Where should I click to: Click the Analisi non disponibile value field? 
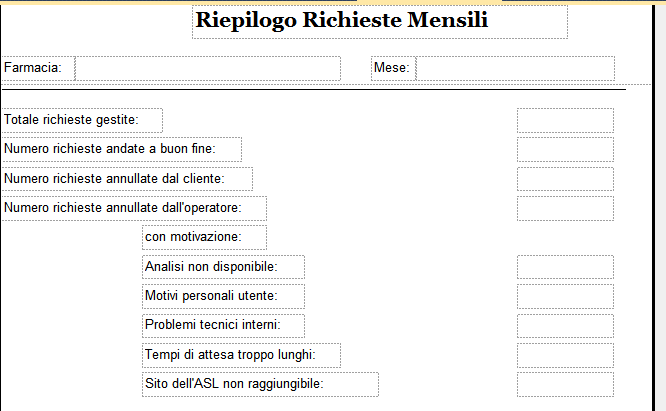coord(565,267)
